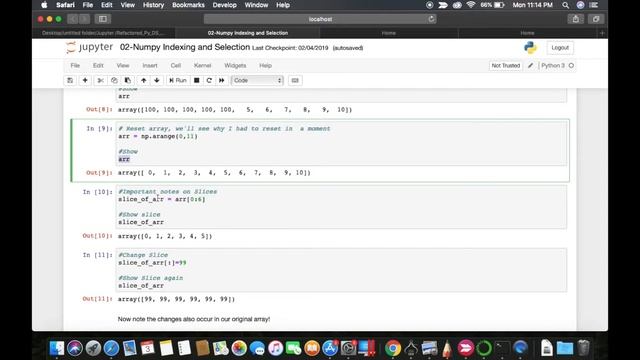The image size is (640, 360).
Task: Click the Wi-Fi status icon in menu bar
Action: coord(471,5)
